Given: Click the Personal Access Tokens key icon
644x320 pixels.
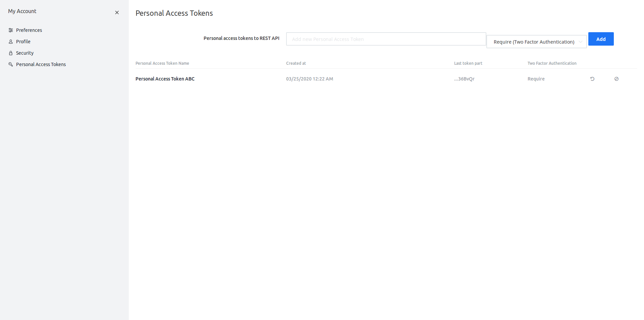Looking at the screenshot, I should tap(10, 64).
